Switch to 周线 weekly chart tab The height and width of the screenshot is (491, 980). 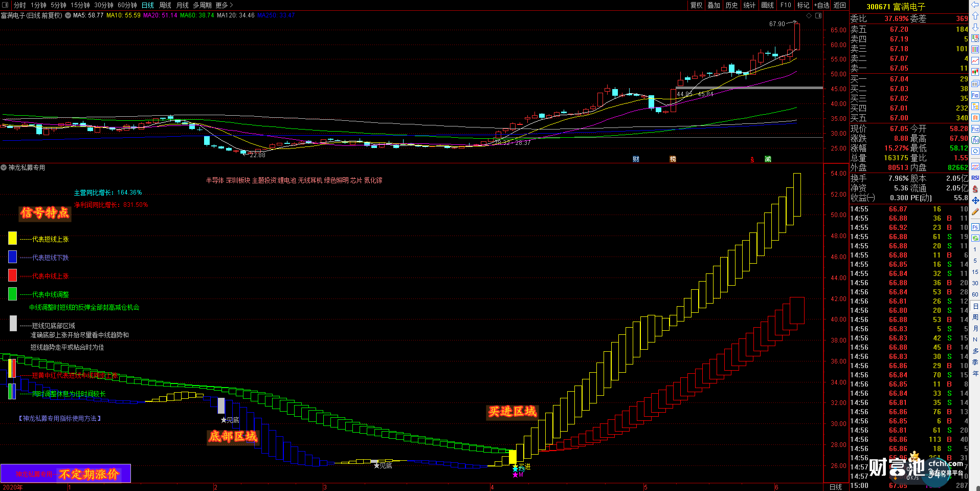165,5
